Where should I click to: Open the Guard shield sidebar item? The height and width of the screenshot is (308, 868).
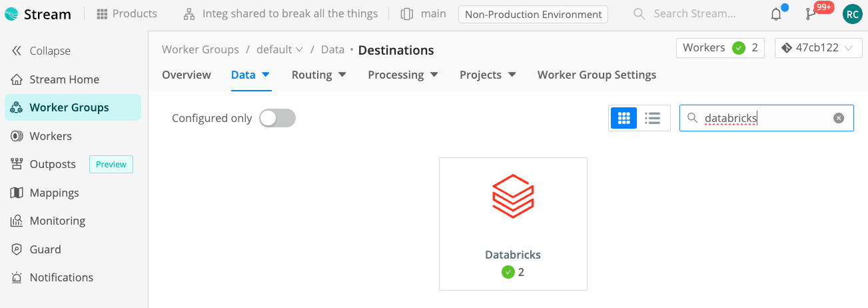click(45, 249)
